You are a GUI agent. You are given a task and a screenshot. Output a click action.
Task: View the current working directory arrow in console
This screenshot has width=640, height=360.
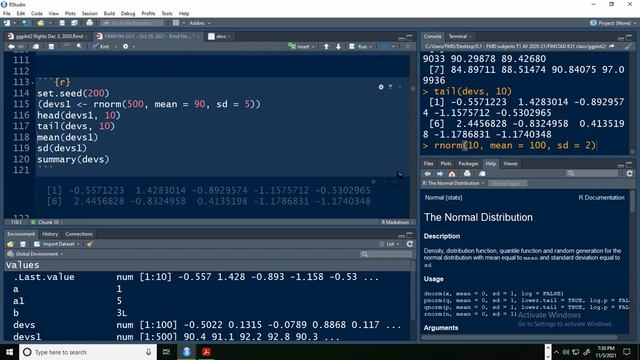point(611,47)
